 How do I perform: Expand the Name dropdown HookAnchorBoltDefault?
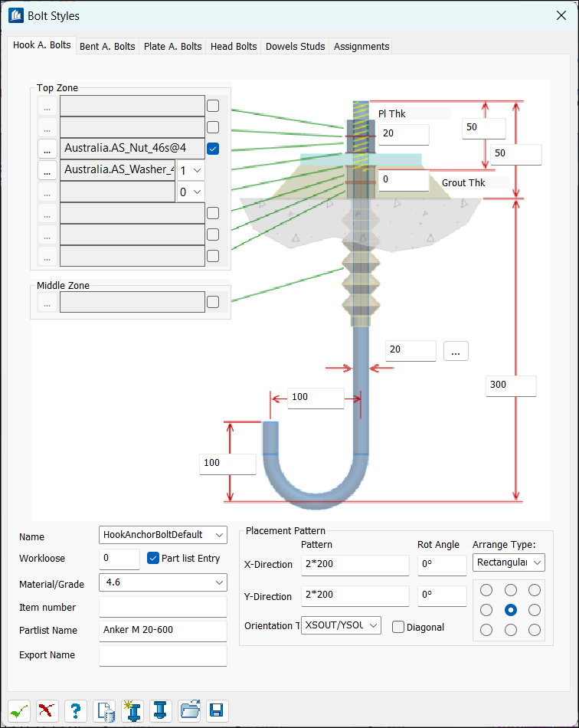[163, 535]
